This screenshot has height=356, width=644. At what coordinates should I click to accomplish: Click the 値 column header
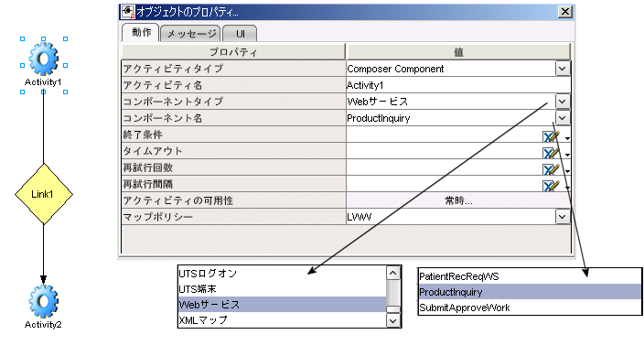click(458, 52)
